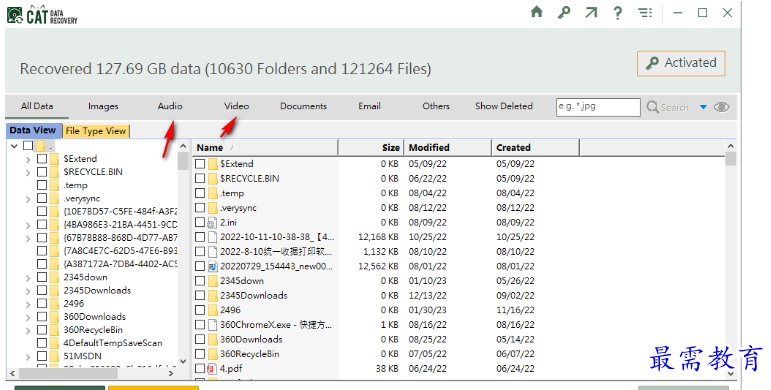Select file 2022-10-11-10-38-38 in list
Viewport: 771px width, 390px height.
(277, 237)
